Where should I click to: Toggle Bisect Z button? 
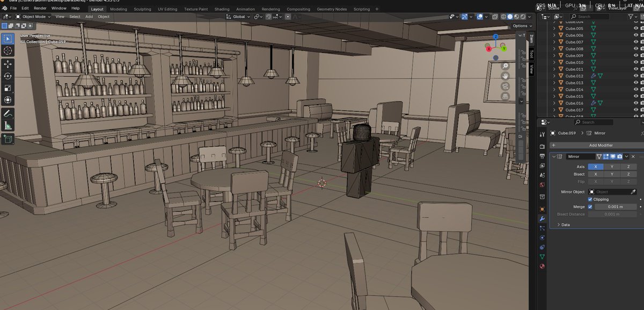(x=628, y=174)
